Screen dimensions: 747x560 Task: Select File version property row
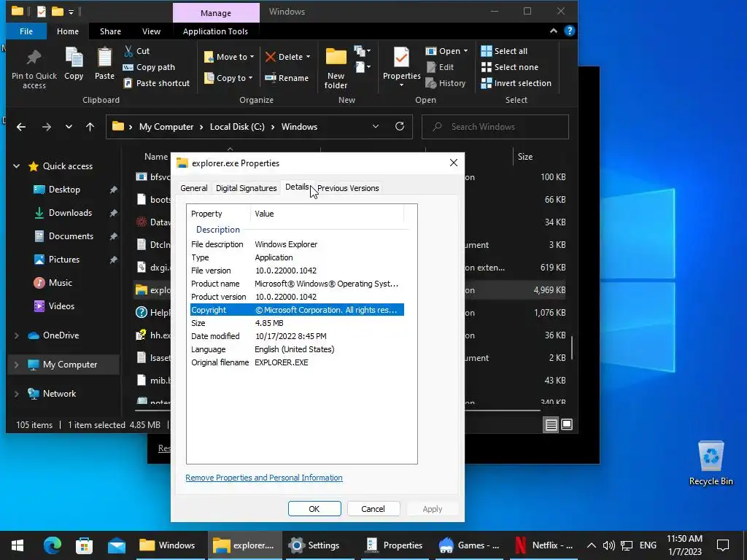(298, 271)
